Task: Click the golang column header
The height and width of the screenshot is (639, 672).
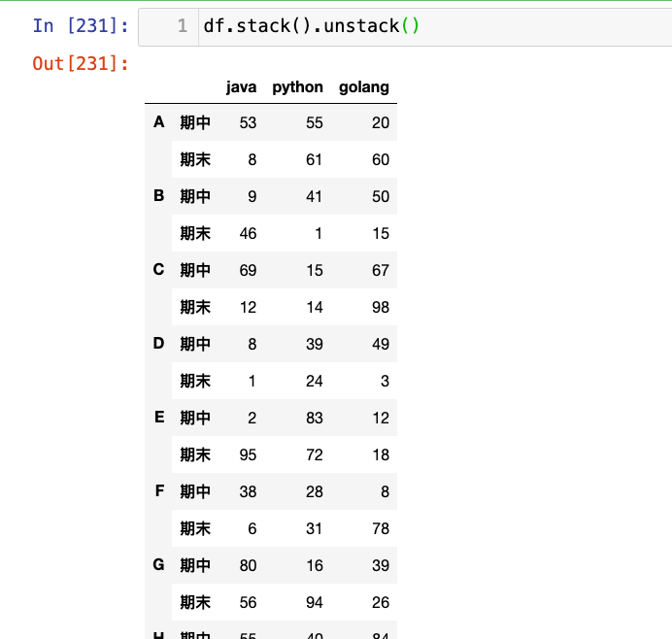Action: [364, 86]
